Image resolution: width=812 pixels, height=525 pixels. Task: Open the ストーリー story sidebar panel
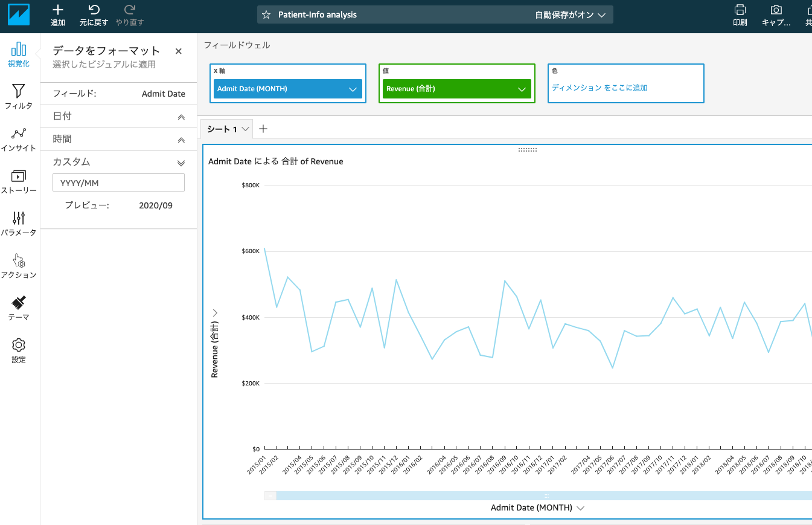pos(19,181)
